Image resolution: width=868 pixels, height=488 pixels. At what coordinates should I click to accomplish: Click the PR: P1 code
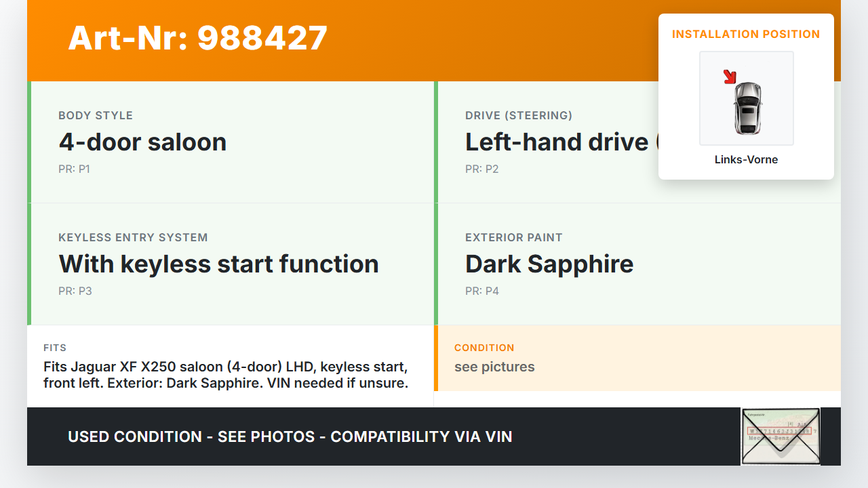tap(74, 169)
